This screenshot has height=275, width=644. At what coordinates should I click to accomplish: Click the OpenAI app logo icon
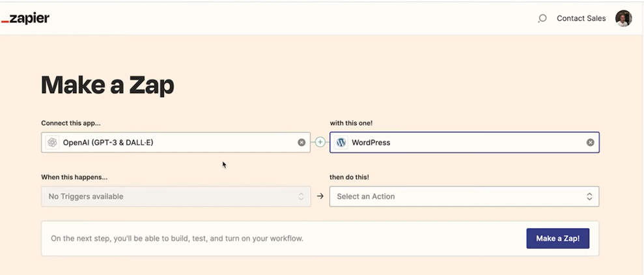coord(52,143)
